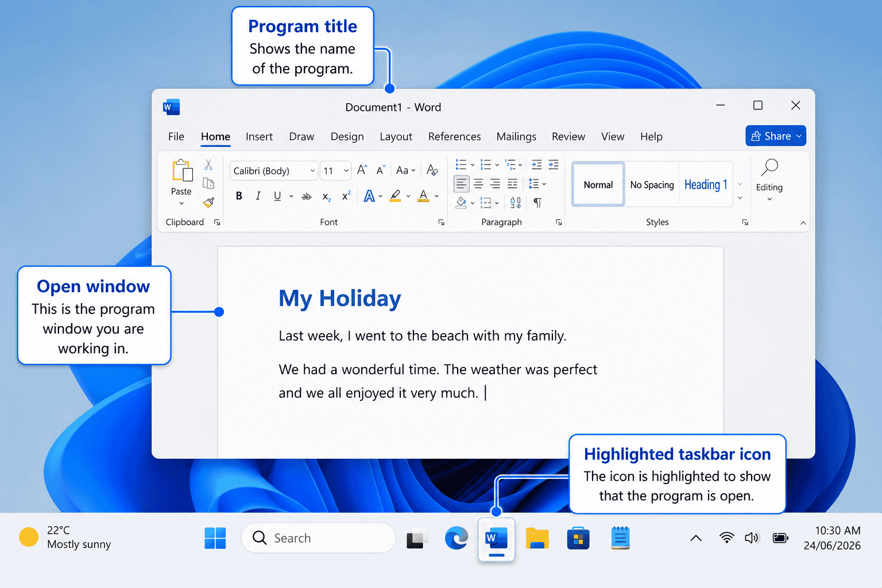Clear all formatting with the eraser A icon
Viewport: 882px width, 588px height.
(432, 170)
